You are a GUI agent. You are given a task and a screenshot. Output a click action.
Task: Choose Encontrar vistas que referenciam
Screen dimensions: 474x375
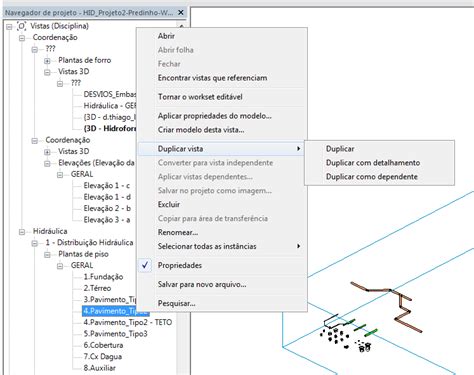coord(222,78)
